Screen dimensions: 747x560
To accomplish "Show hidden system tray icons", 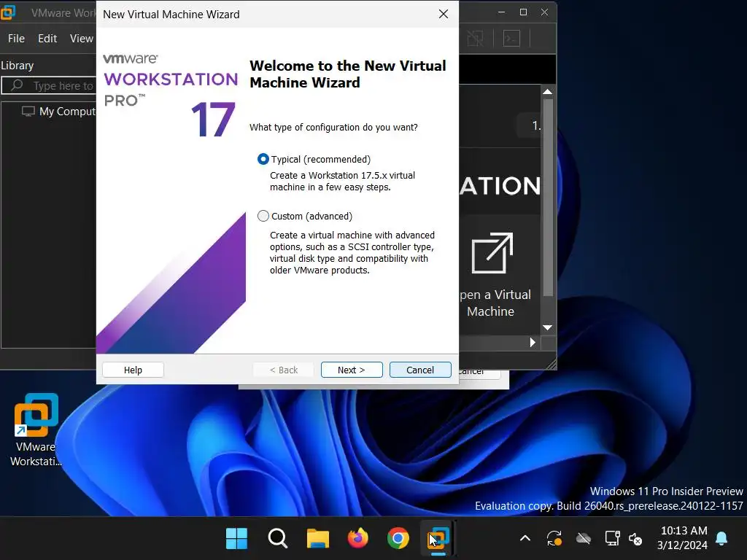I will click(525, 539).
